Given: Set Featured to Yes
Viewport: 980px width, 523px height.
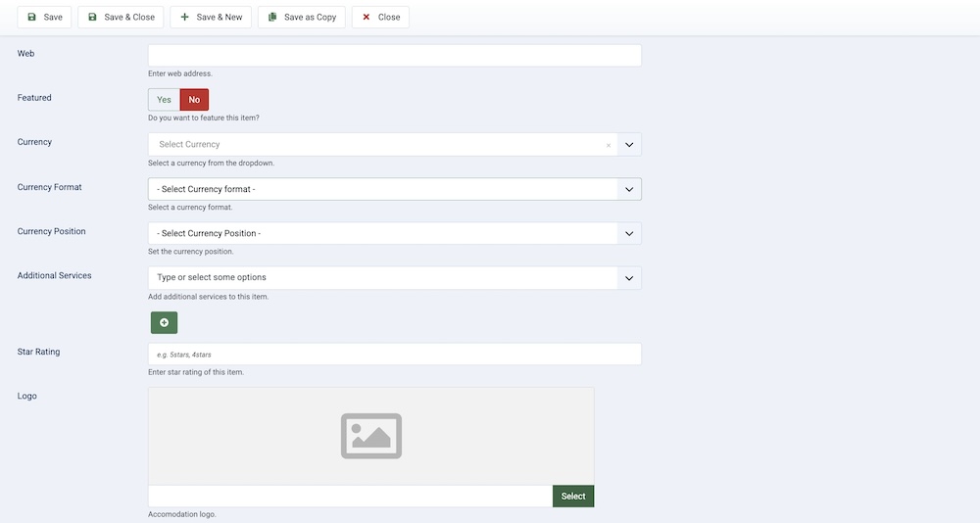Looking at the screenshot, I should [x=164, y=100].
